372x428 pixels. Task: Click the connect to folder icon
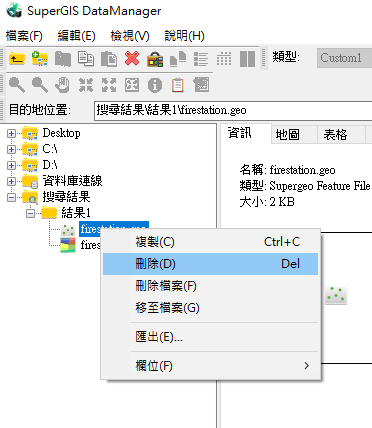click(40, 59)
